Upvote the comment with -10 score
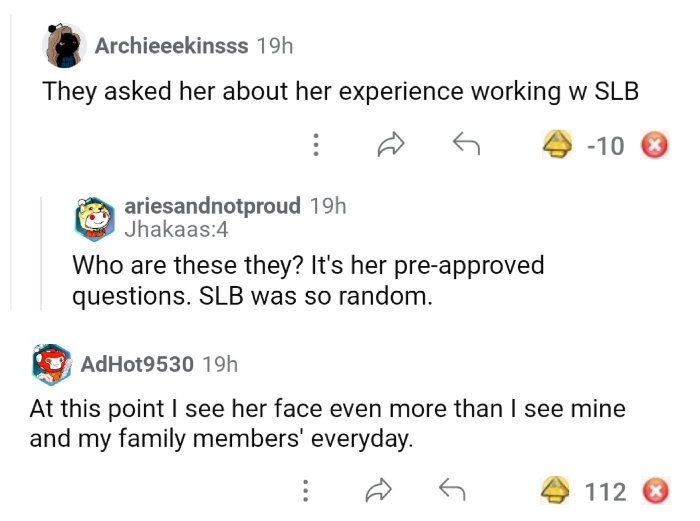This screenshot has height=521, width=700. (x=556, y=146)
